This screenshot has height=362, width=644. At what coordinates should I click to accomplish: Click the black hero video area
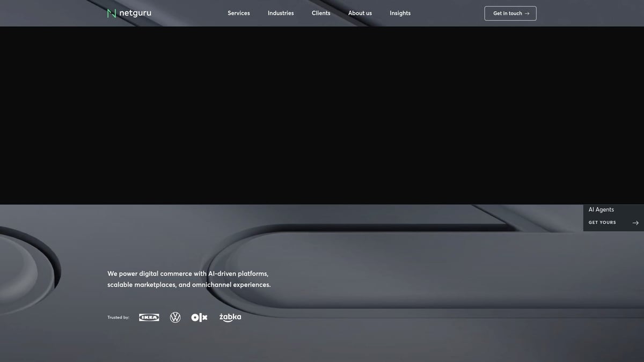pos(322,115)
